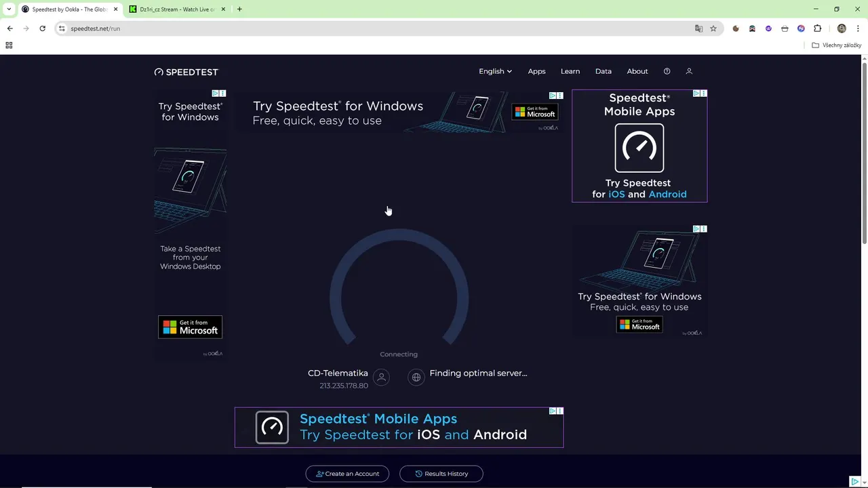Open the Apps menu item
This screenshot has width=868, height=488.
536,71
